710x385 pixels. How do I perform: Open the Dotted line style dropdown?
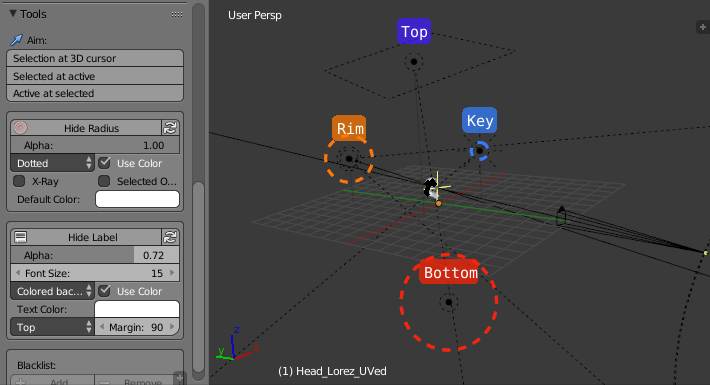pyautogui.click(x=53, y=163)
